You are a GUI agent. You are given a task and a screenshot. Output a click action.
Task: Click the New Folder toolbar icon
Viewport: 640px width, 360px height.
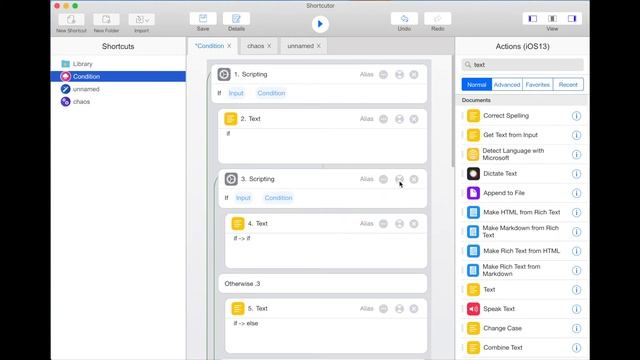point(106,20)
